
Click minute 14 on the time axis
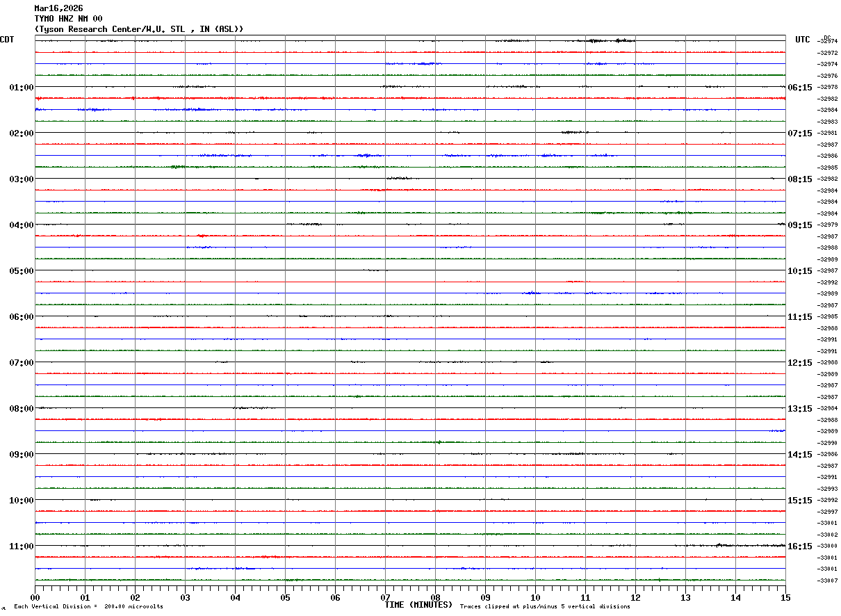735,597
